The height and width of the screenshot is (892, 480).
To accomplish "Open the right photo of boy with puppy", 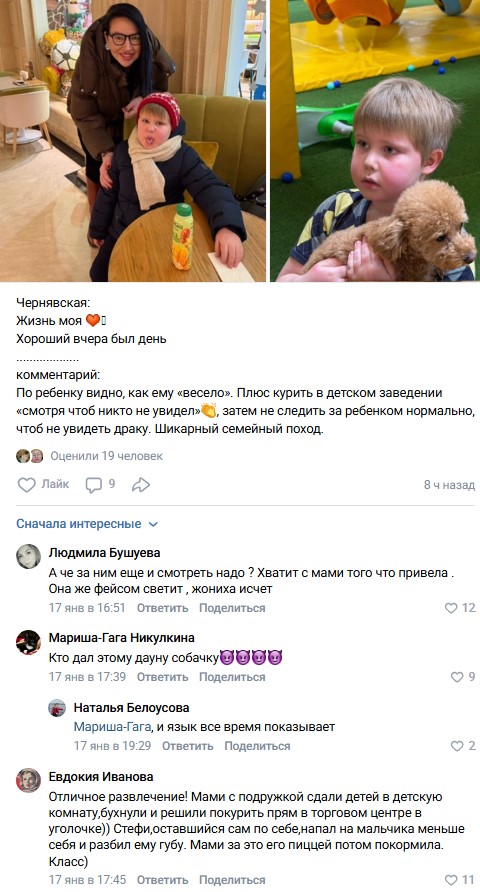I will coord(375,141).
